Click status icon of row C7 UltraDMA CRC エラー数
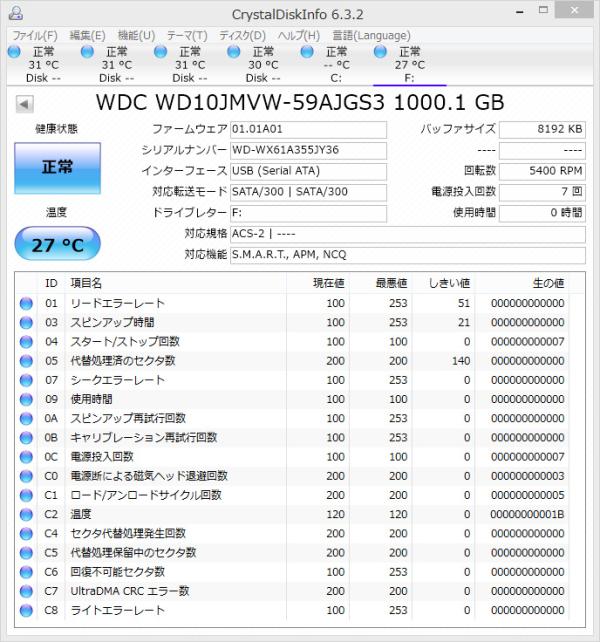The width and height of the screenshot is (600, 642). click(26, 591)
